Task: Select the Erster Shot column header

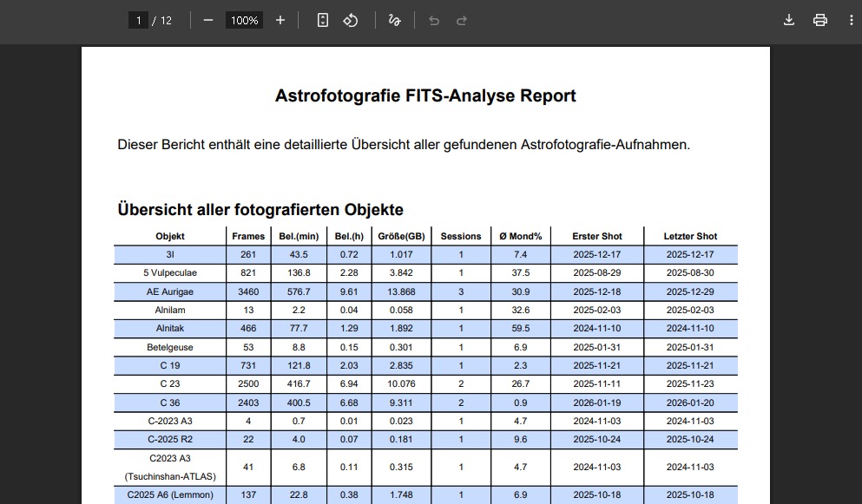Action: click(597, 236)
